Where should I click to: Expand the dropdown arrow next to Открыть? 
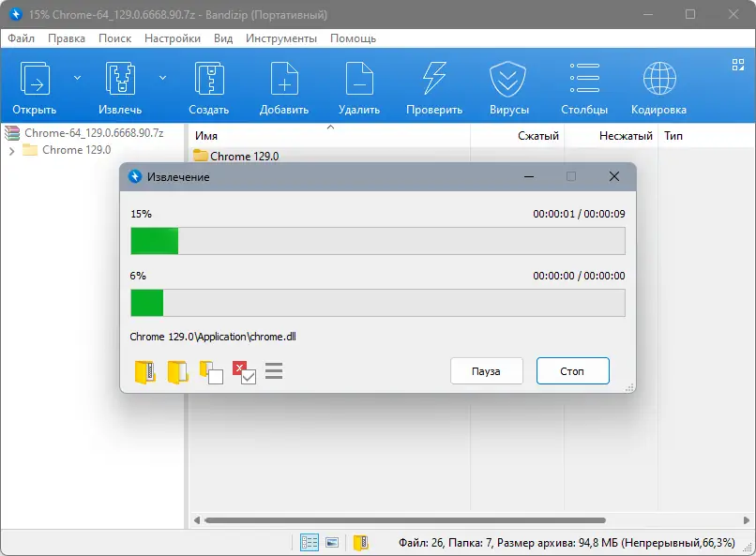click(77, 78)
